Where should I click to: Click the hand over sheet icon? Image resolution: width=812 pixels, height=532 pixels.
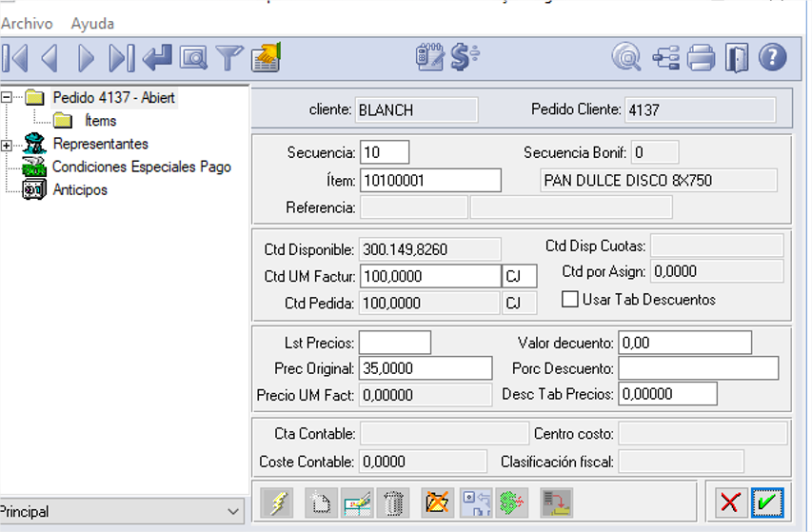267,57
